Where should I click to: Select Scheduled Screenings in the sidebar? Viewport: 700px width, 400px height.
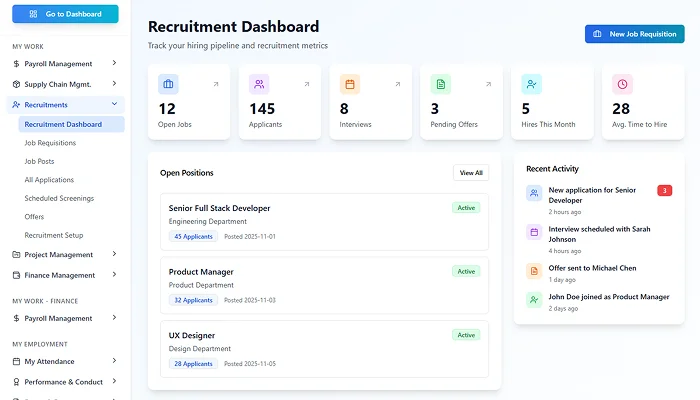[x=61, y=198]
